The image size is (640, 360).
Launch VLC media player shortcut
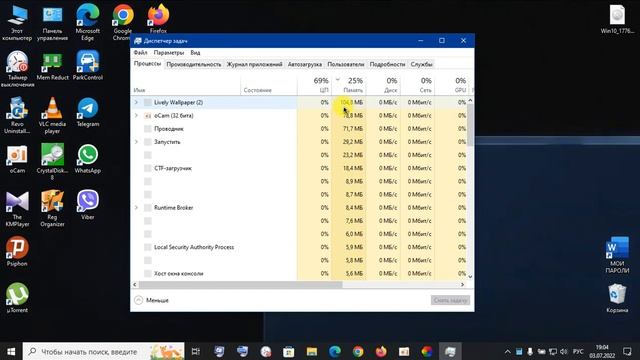point(52,116)
